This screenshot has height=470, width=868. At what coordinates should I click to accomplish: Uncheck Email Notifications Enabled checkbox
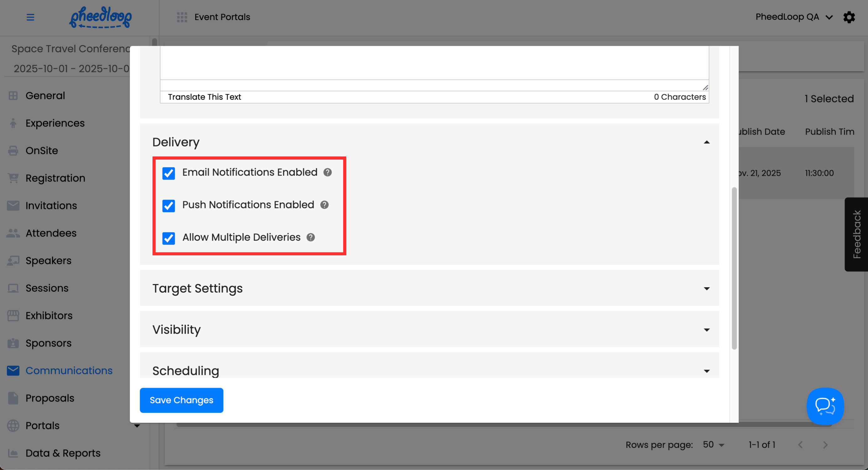[168, 173]
